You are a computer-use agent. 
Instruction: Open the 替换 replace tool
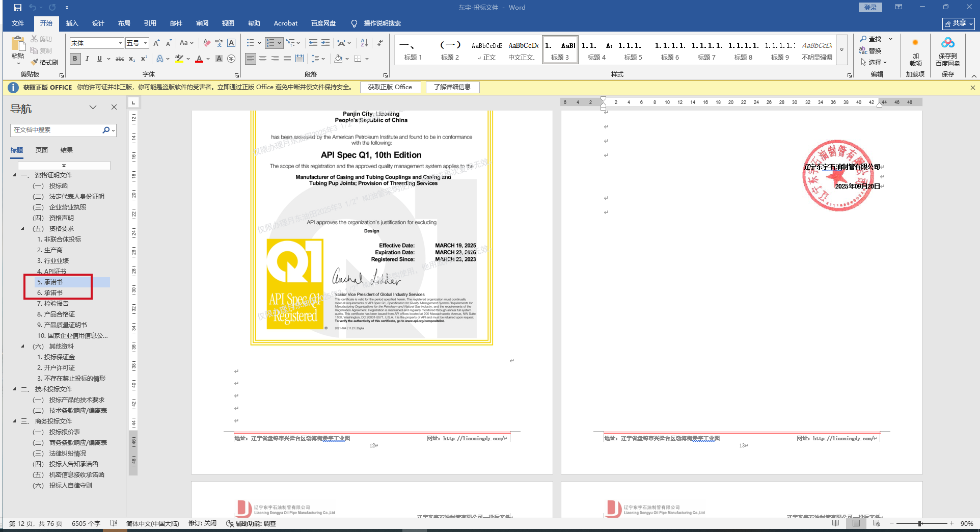[x=871, y=50]
